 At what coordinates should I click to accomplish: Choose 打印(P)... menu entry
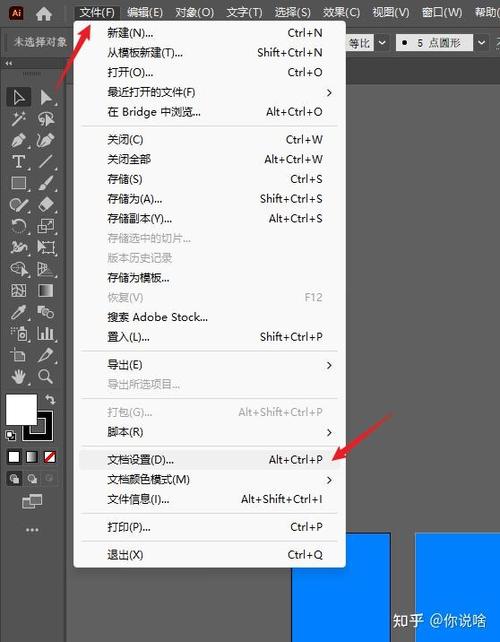point(209,527)
